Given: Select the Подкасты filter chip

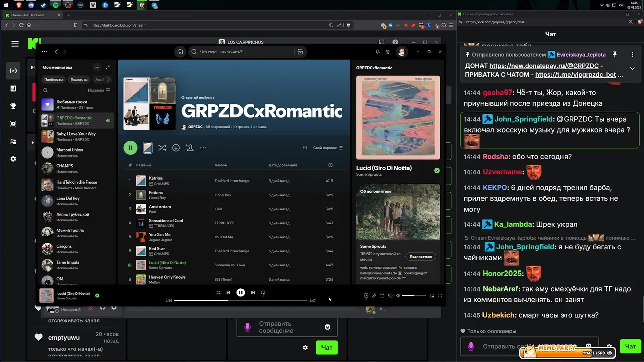Looking at the screenshot, I should [x=79, y=79].
